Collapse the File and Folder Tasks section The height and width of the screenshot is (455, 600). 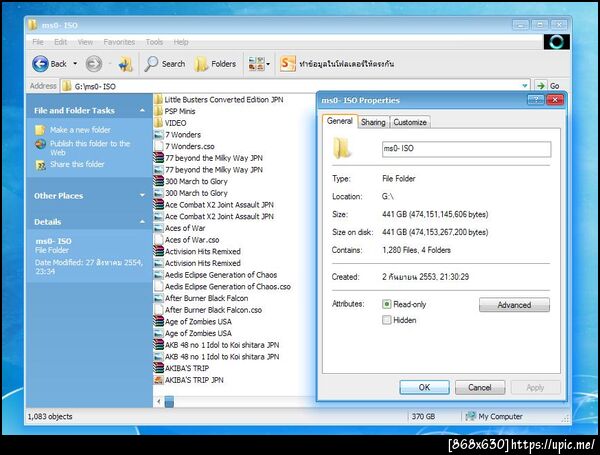point(142,111)
